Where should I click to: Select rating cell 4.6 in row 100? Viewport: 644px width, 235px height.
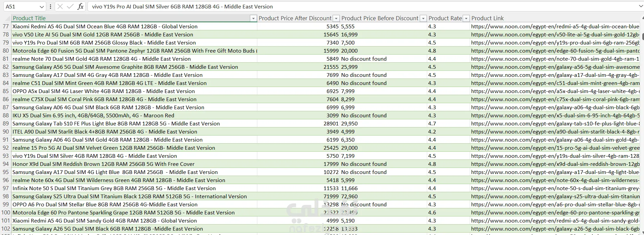click(x=448, y=212)
